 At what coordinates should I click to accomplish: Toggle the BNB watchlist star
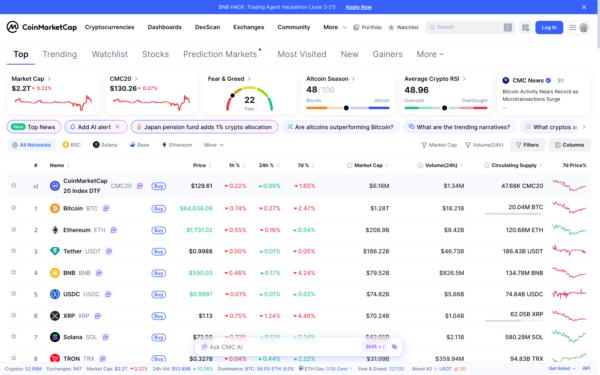click(14, 272)
